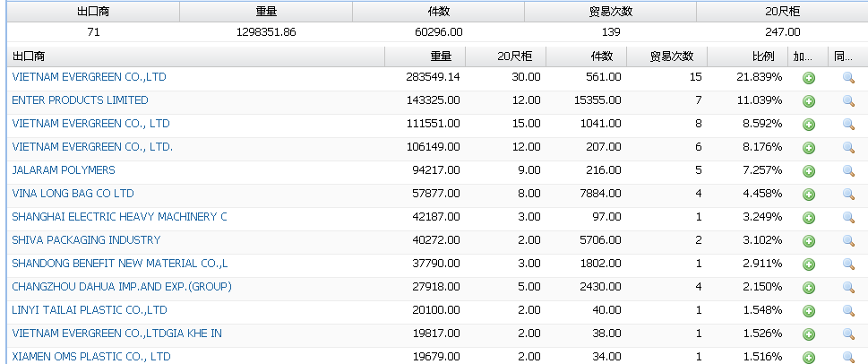Click ratio cell 3.249%
Image resolution: width=868 pixels, height=364 pixels.
(x=762, y=217)
